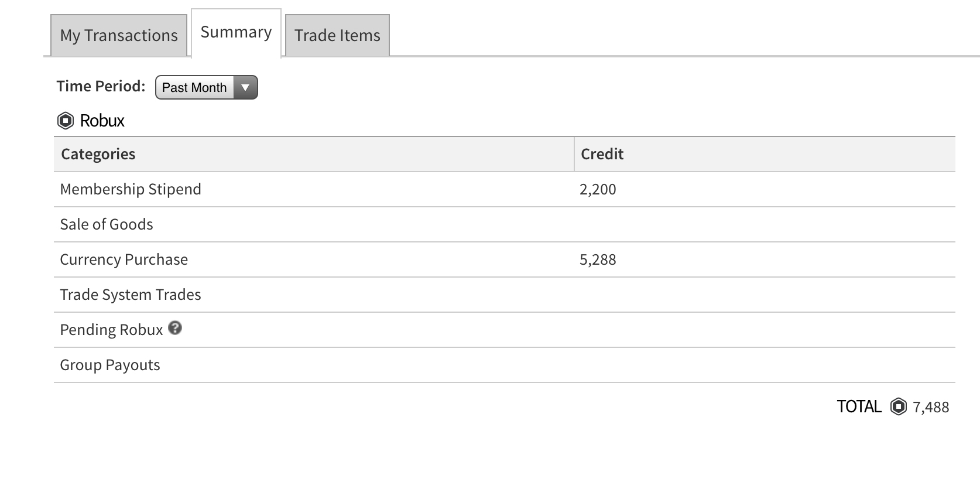Click the Robux heading text
The image size is (980, 482).
click(x=102, y=121)
